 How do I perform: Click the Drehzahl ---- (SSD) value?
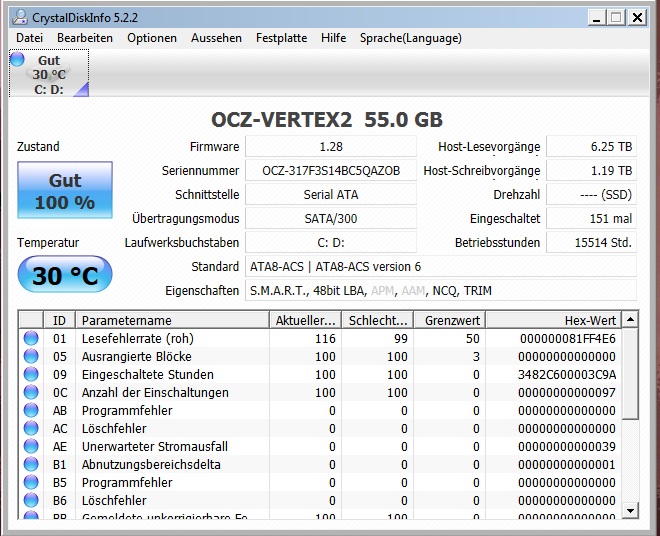[x=591, y=195]
